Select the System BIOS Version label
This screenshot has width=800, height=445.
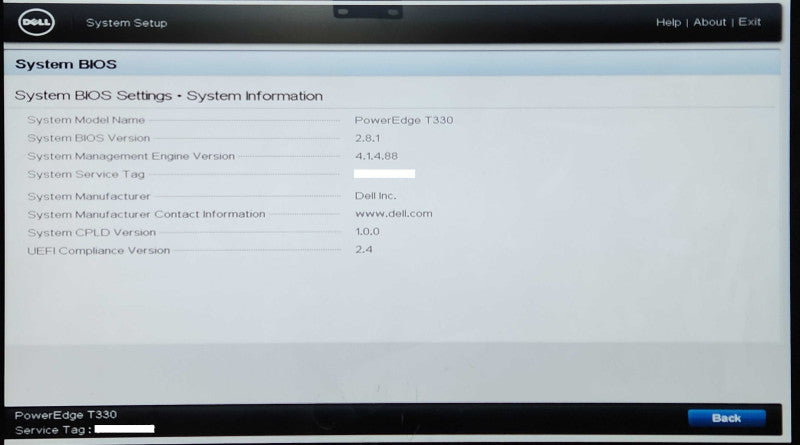click(89, 138)
